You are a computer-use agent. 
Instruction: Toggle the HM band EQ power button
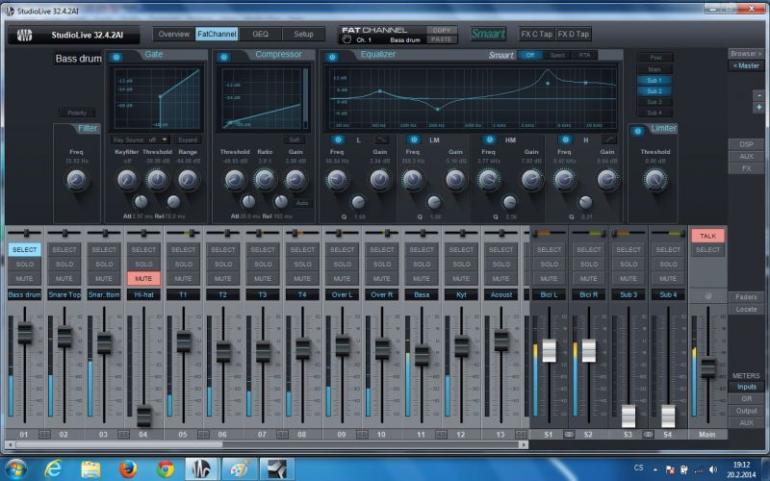coord(489,140)
